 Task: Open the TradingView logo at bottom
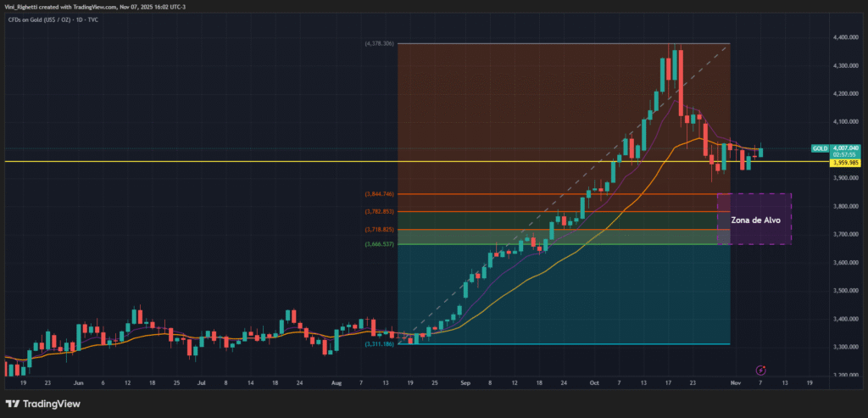(x=42, y=404)
